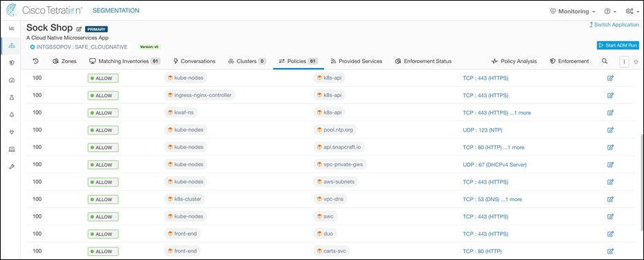Image resolution: width=644 pixels, height=260 pixels.
Task: Edit the swc policy row
Action: [x=610, y=216]
